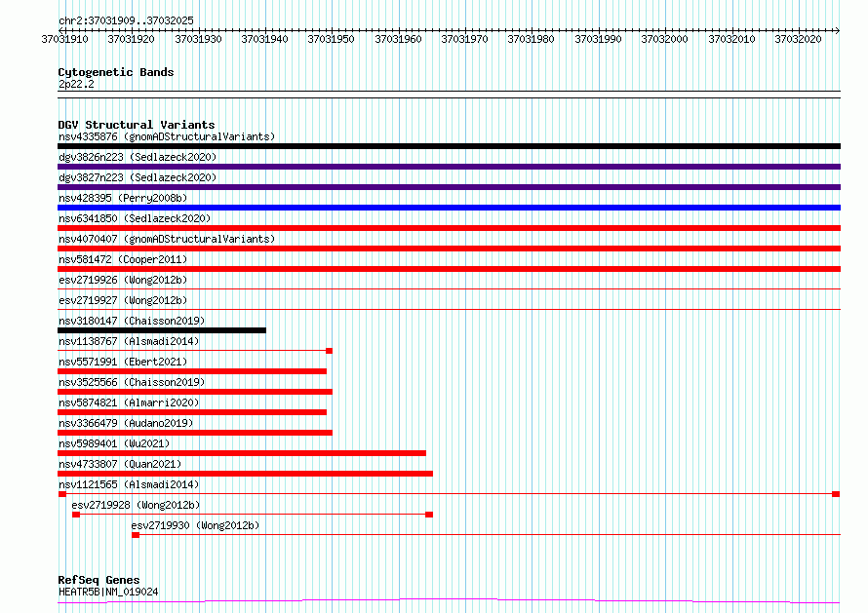Click the red bar under nsv5989401
The width and height of the screenshot is (868, 613).
click(242, 453)
